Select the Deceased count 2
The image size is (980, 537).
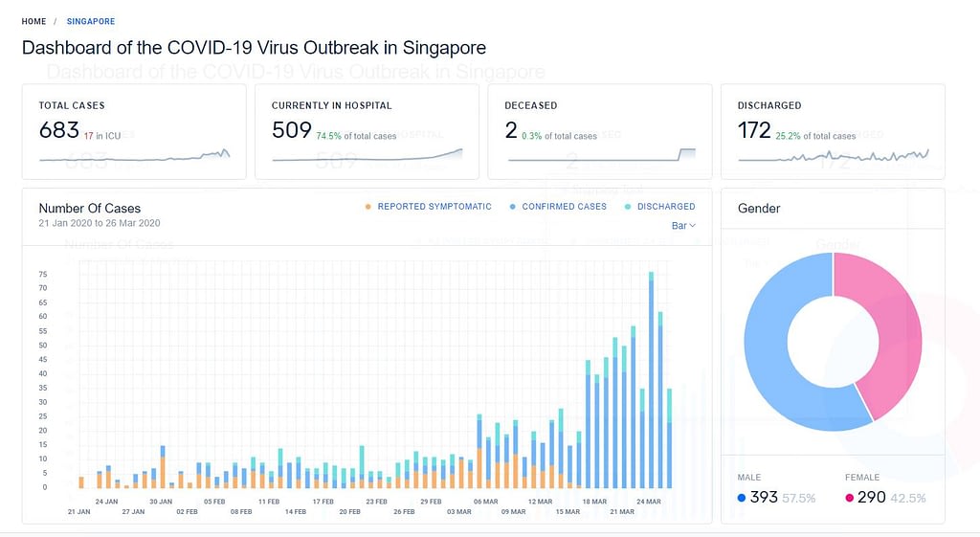click(511, 130)
